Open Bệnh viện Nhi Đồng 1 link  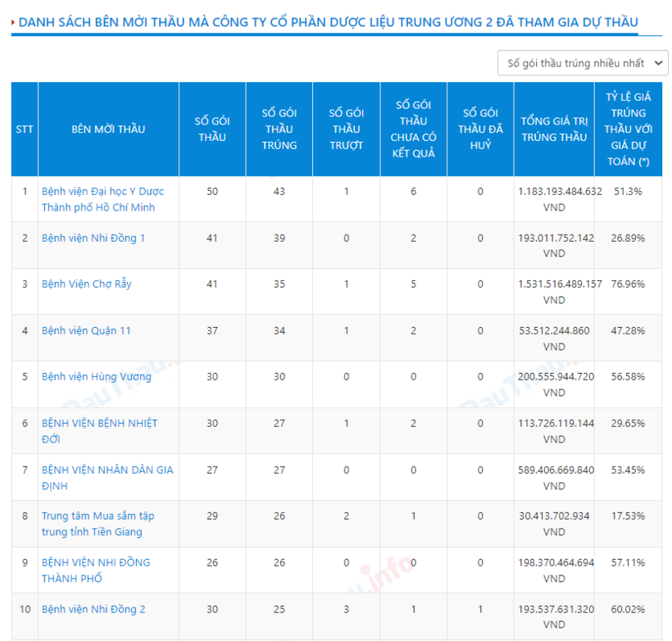93,238
